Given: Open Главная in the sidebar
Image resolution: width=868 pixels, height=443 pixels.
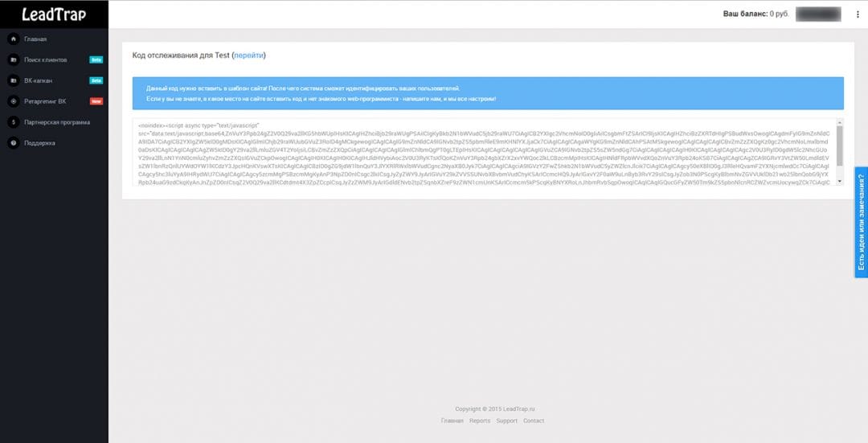Looking at the screenshot, I should tap(35, 39).
